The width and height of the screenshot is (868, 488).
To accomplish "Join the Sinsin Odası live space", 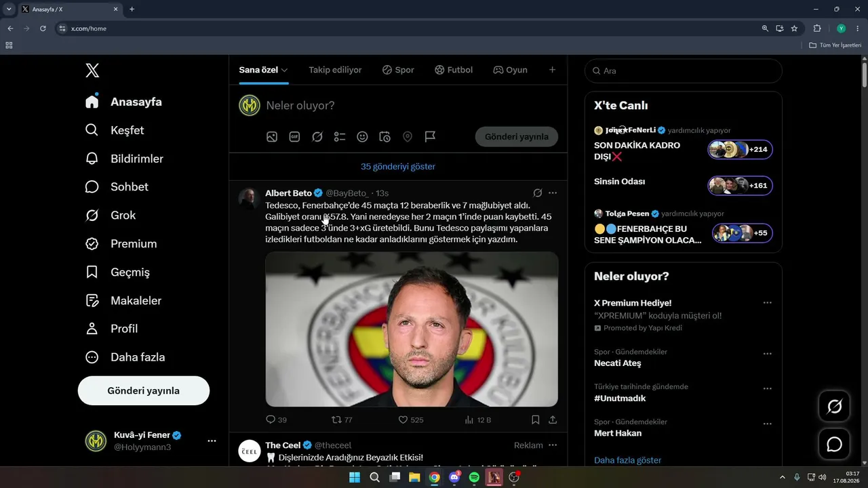I will coord(684,184).
